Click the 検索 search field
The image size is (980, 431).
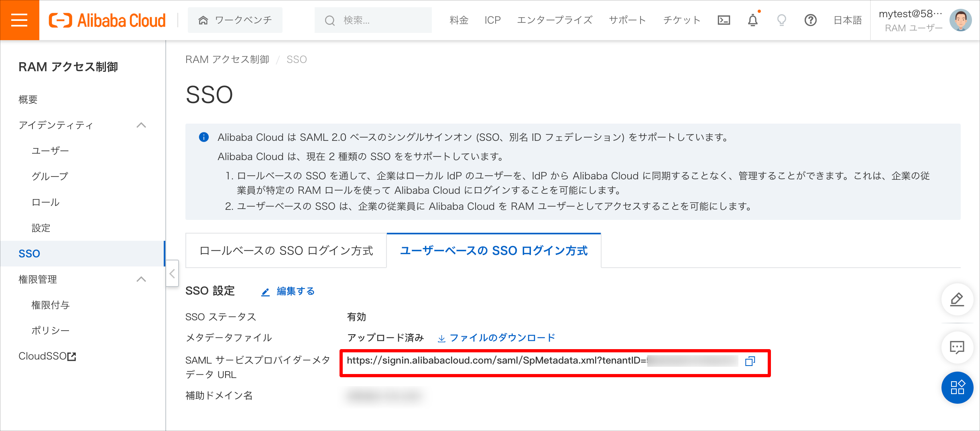pyautogui.click(x=373, y=20)
